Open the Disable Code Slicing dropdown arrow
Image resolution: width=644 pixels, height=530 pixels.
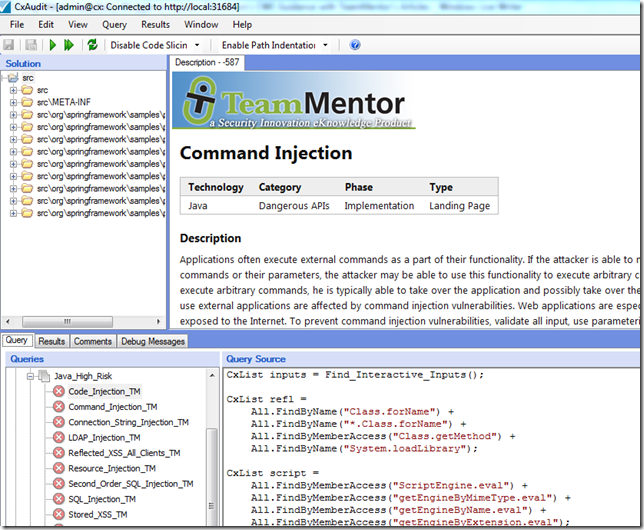[197, 45]
